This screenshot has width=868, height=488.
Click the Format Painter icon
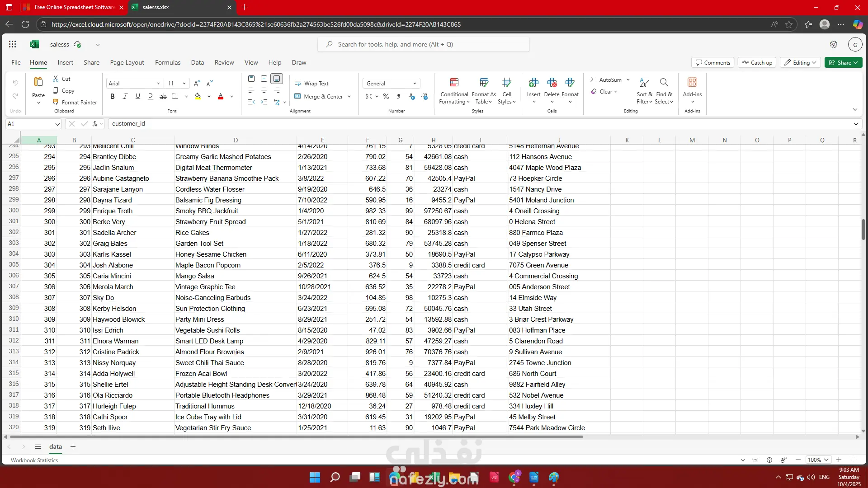(x=56, y=102)
